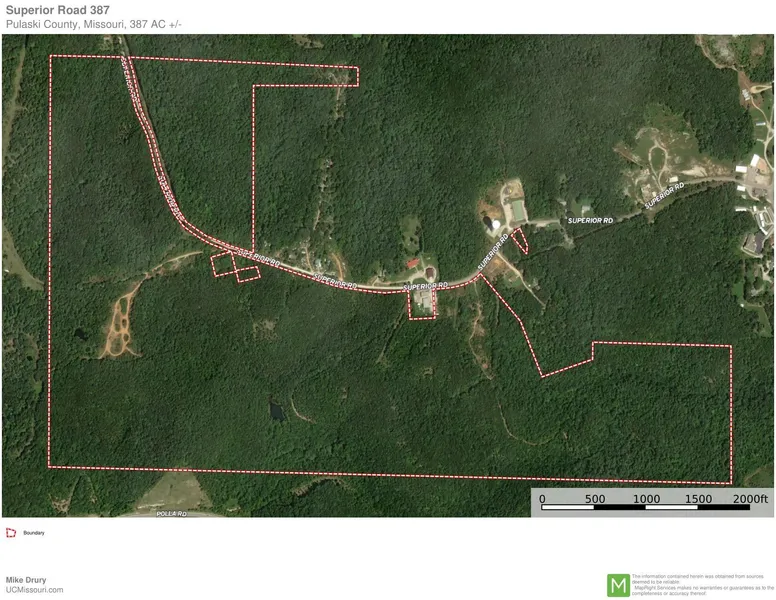Click the 0 mark on scale bar

[x=542, y=498]
